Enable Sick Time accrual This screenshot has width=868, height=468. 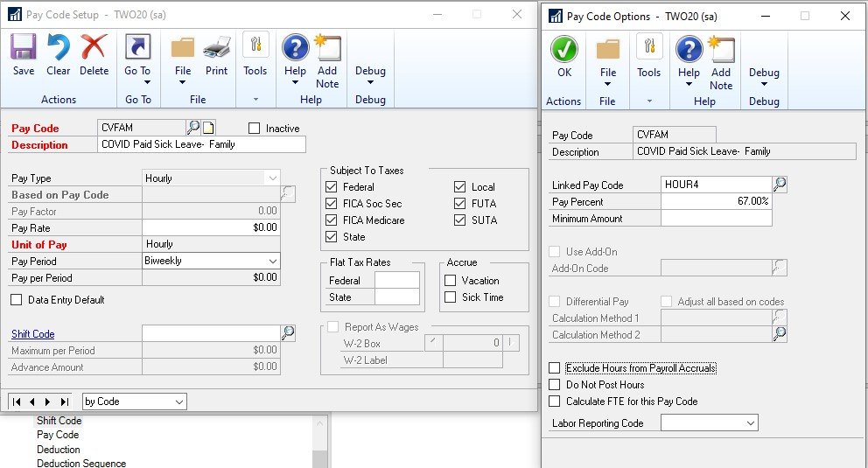(450, 297)
